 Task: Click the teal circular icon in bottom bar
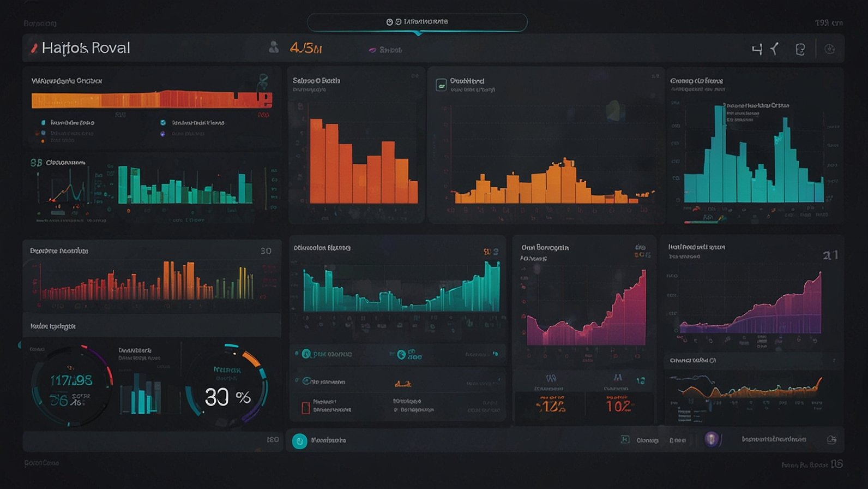(x=299, y=440)
